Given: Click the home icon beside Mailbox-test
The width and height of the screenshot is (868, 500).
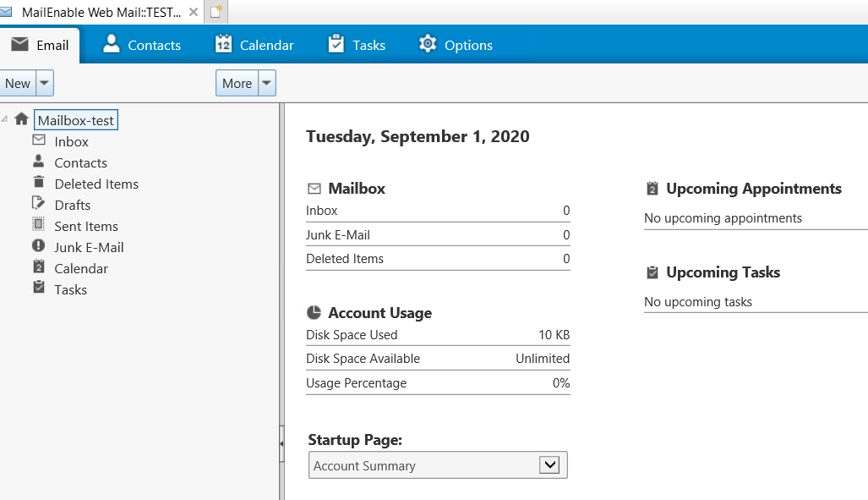Looking at the screenshot, I should coord(22,118).
